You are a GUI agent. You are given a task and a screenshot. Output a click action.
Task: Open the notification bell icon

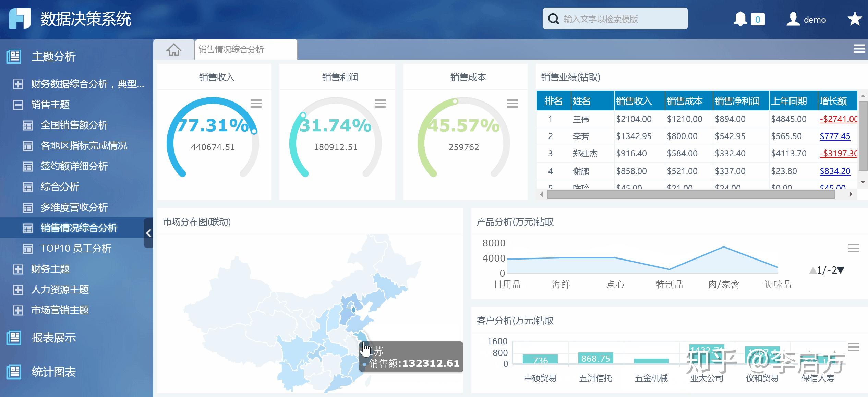[x=740, y=19]
